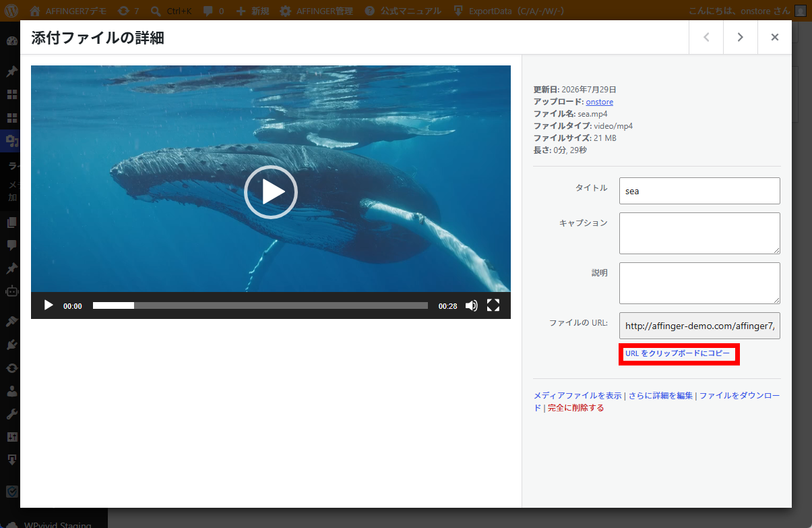This screenshot has height=528, width=812.
Task: Click the 添付ファイルの詳細 dialog heading
Action: [98, 38]
